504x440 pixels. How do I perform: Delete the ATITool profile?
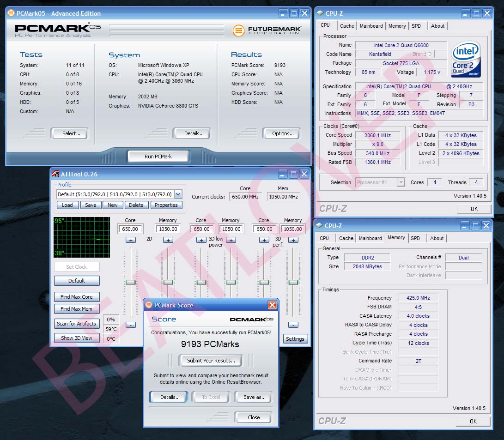click(136, 205)
